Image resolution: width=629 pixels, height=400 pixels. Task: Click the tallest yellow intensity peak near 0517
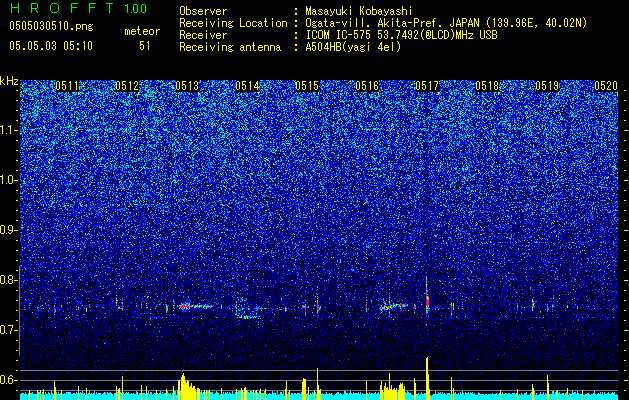(427, 377)
